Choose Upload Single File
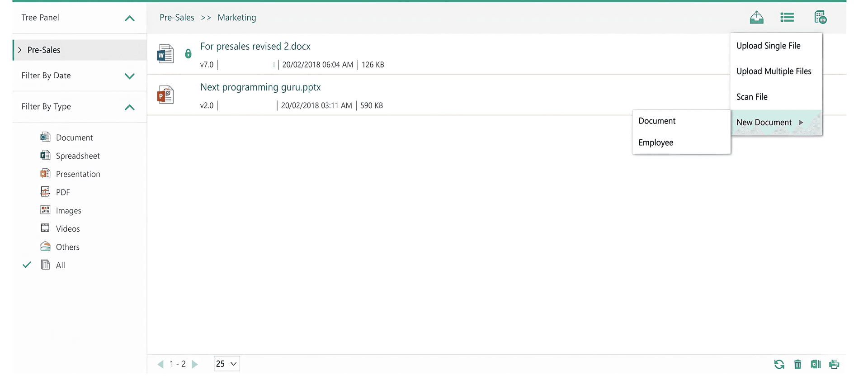Viewport: 868px width, 385px height. 768,46
